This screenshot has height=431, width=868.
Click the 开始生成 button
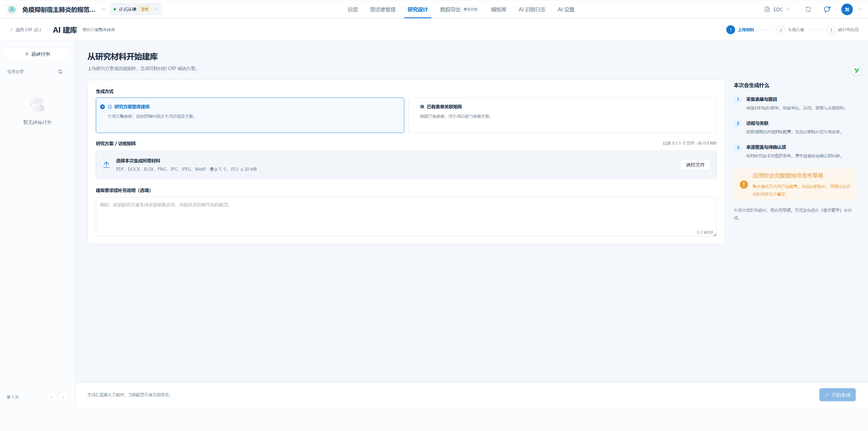(x=837, y=395)
